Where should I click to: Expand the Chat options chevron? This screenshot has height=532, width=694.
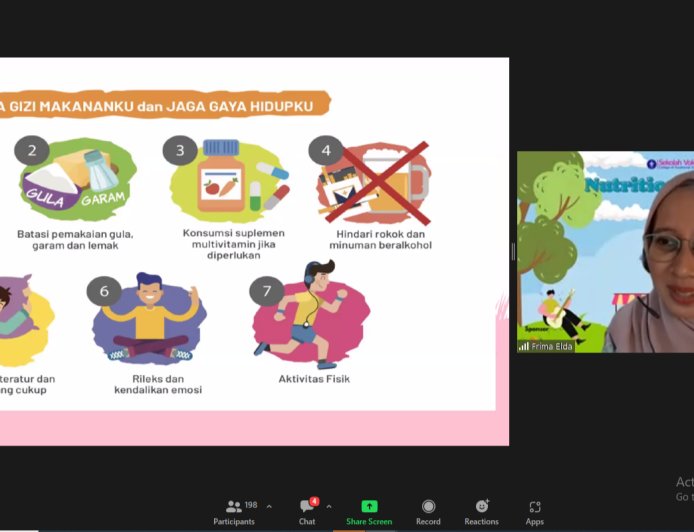click(329, 507)
